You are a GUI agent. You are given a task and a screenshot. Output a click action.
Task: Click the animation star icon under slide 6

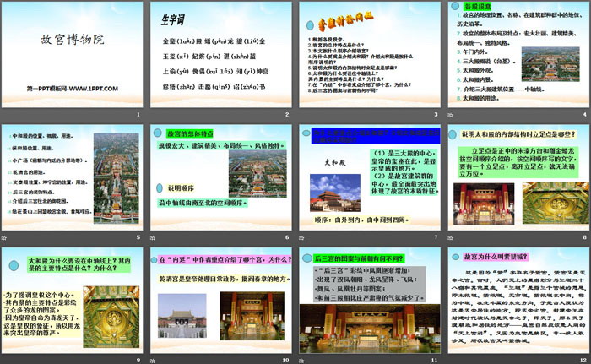point(153,237)
